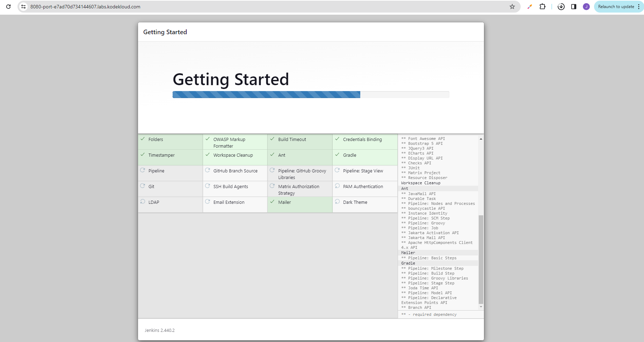
Task: Click the Matrix Authorization Strategy pending icon
Action: tap(272, 186)
